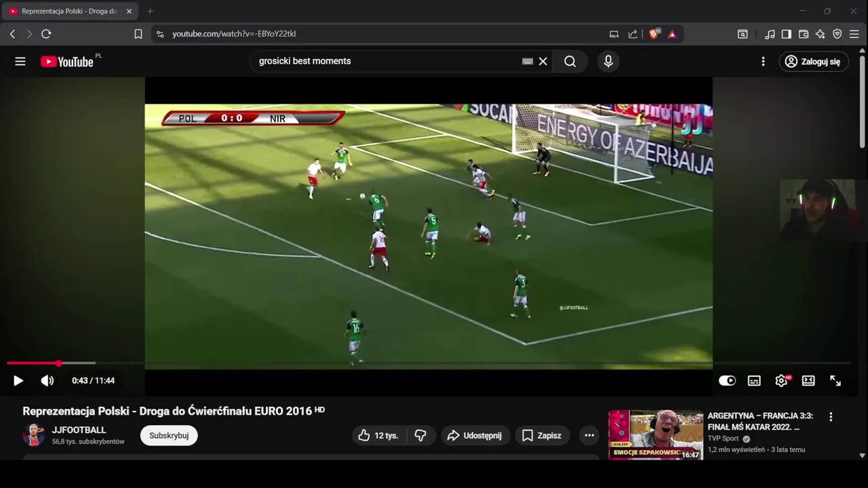
Task: Go forward in the browser
Action: [x=29, y=34]
